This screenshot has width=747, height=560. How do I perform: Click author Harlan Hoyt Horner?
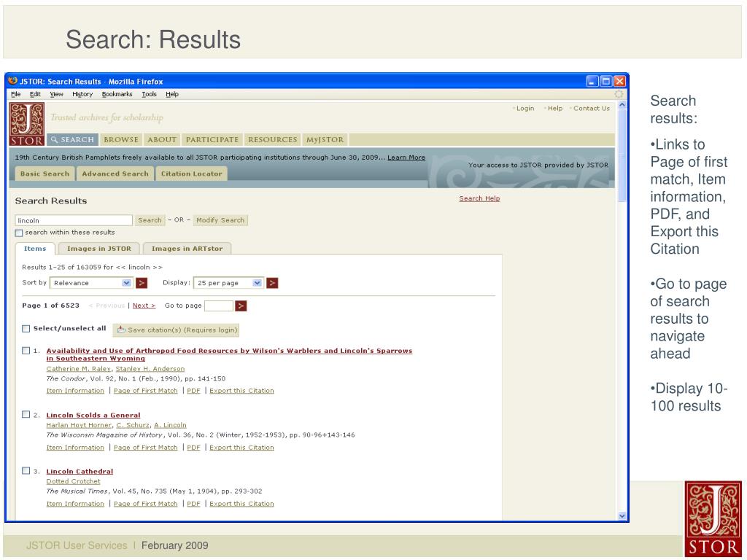click(79, 425)
